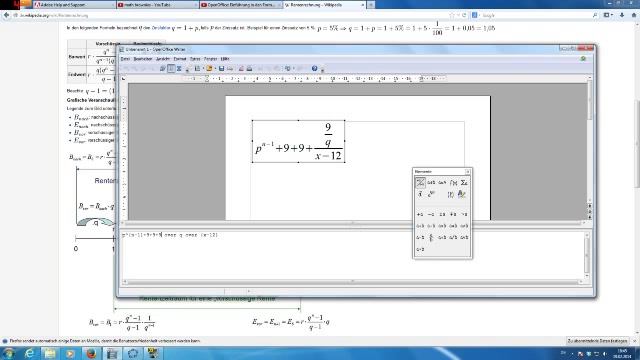Select Operators sigma category in Elements panel
Screen dimensions: 640x360
464,182
